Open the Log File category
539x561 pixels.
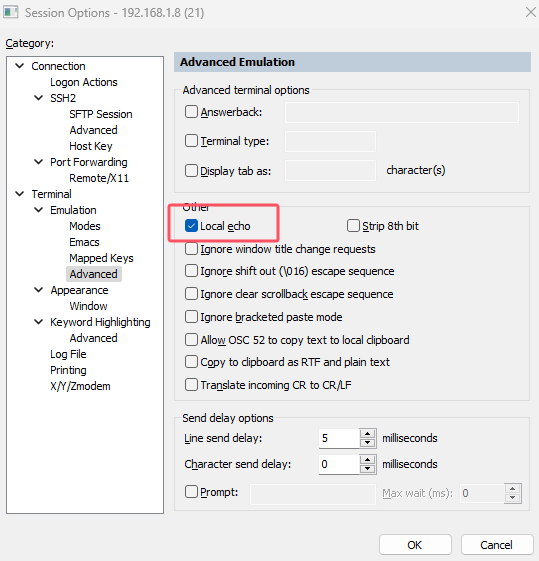pos(68,354)
